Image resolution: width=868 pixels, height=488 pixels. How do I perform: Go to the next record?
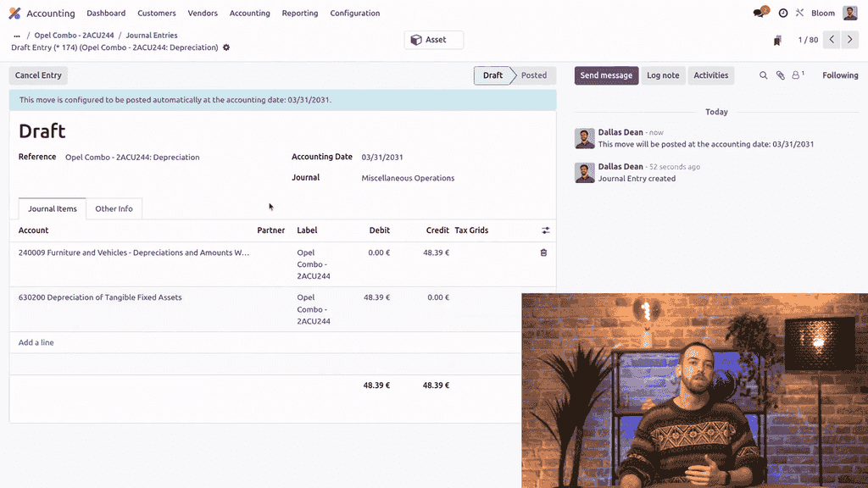point(850,40)
